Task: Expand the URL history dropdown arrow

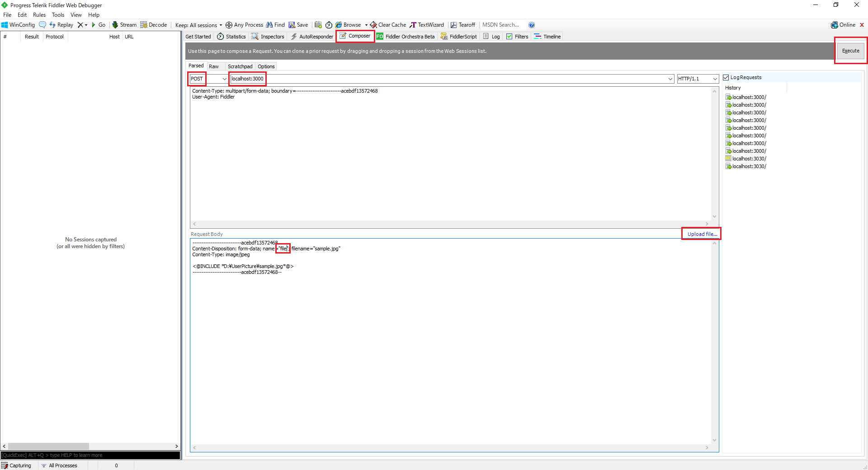Action: click(x=670, y=79)
